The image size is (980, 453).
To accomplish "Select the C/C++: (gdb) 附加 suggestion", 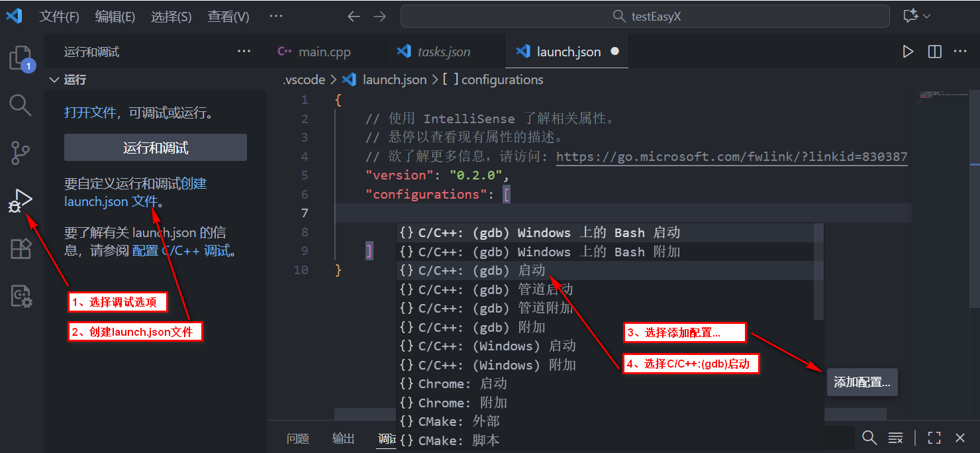I will click(x=605, y=327).
